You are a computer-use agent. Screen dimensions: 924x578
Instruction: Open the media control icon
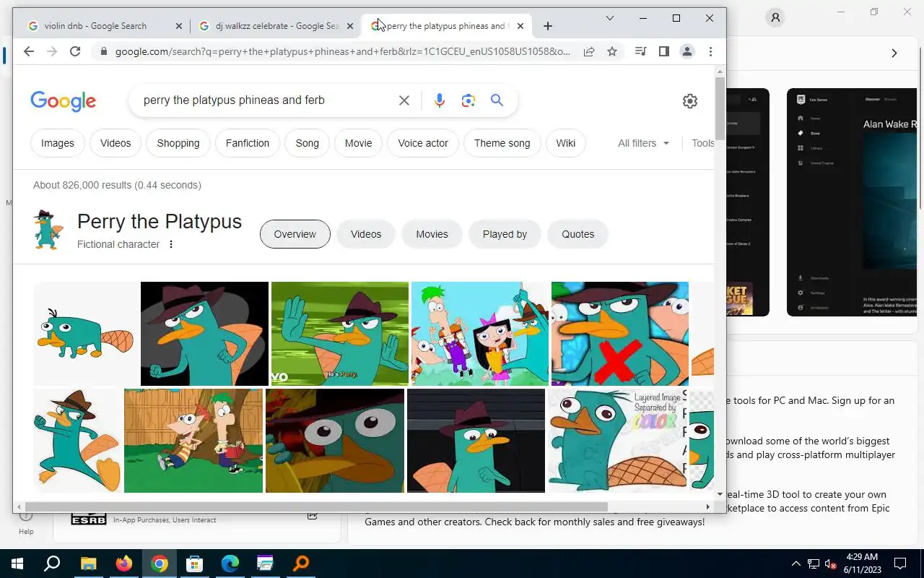(640, 51)
